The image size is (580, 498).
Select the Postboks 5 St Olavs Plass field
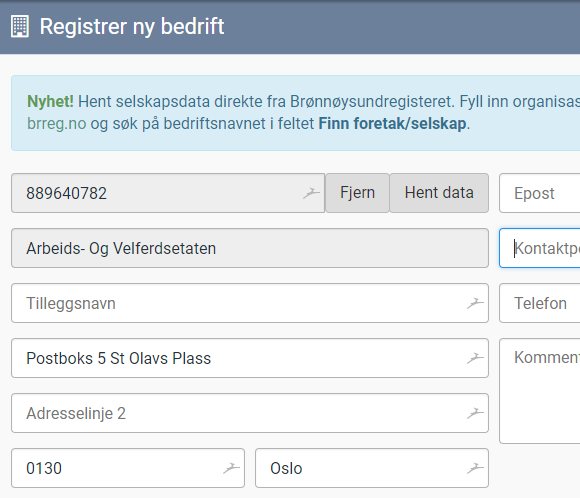[250, 358]
